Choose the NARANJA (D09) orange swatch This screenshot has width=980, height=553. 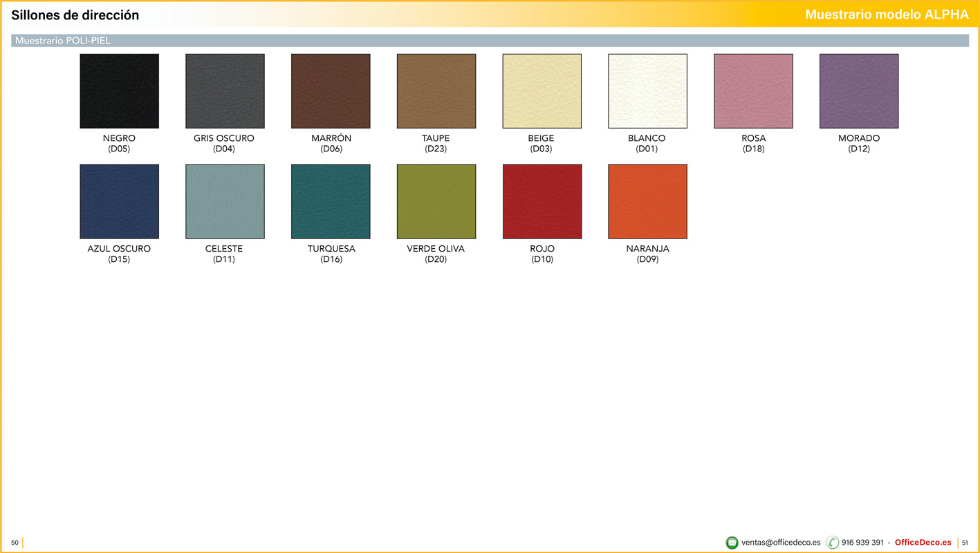pyautogui.click(x=648, y=202)
